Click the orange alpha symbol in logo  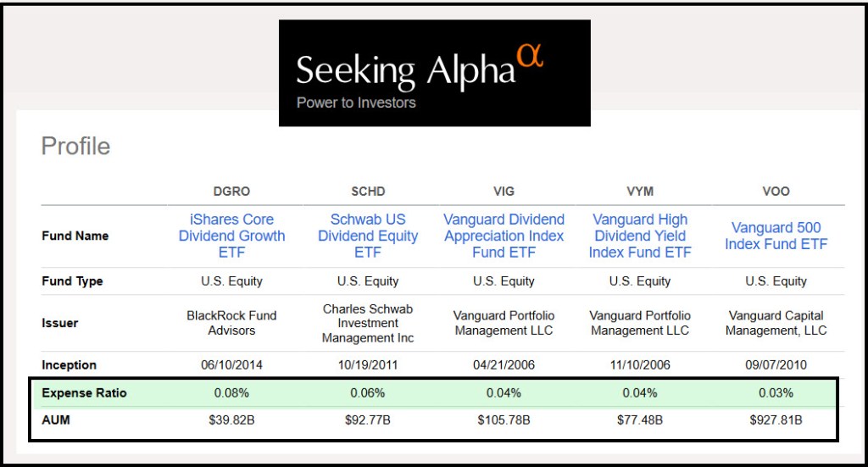tap(530, 55)
